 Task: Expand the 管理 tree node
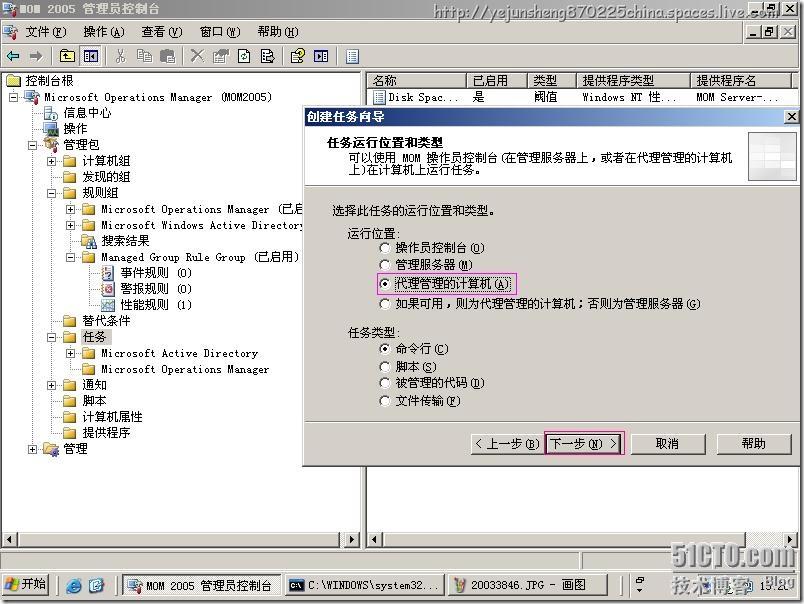32,449
